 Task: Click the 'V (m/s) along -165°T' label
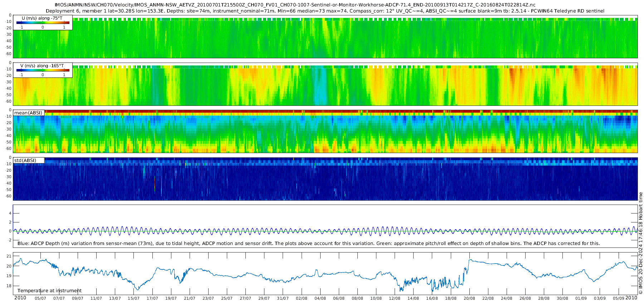[x=42, y=66]
